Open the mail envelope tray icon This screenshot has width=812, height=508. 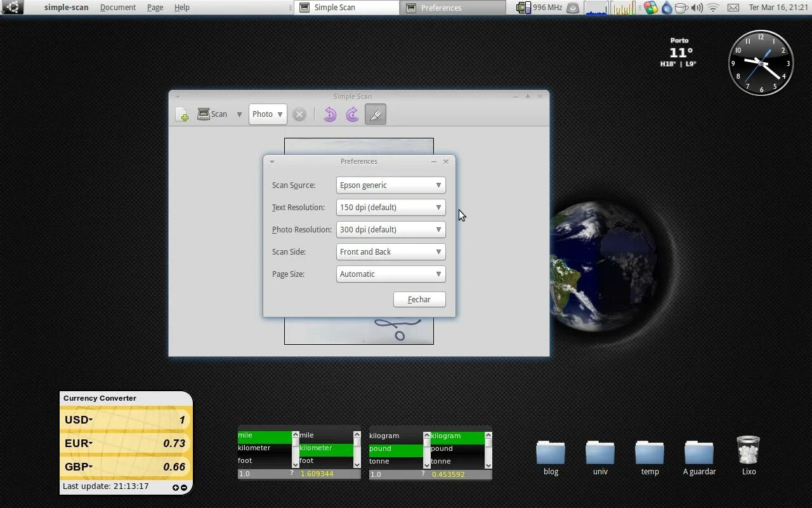click(732, 8)
